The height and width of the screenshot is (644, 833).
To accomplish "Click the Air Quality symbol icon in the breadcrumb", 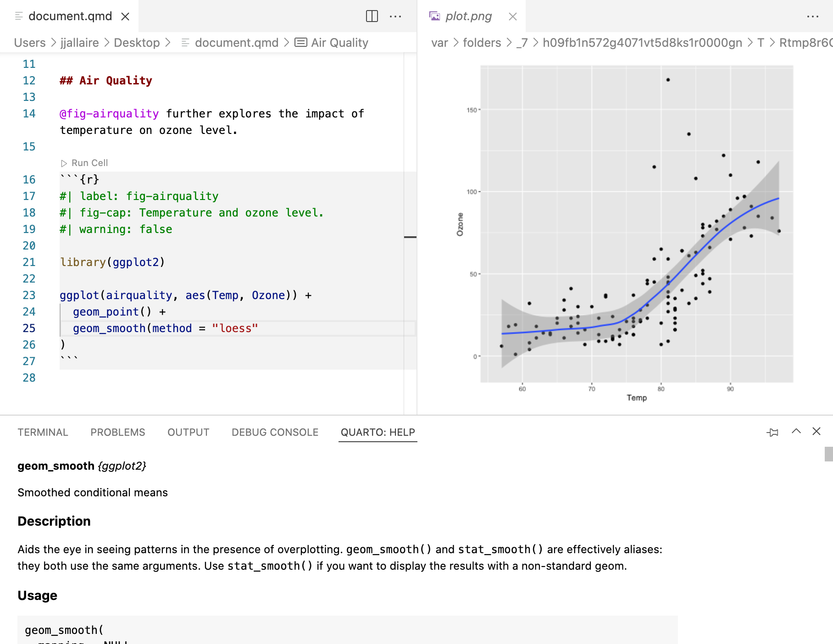I will (301, 42).
